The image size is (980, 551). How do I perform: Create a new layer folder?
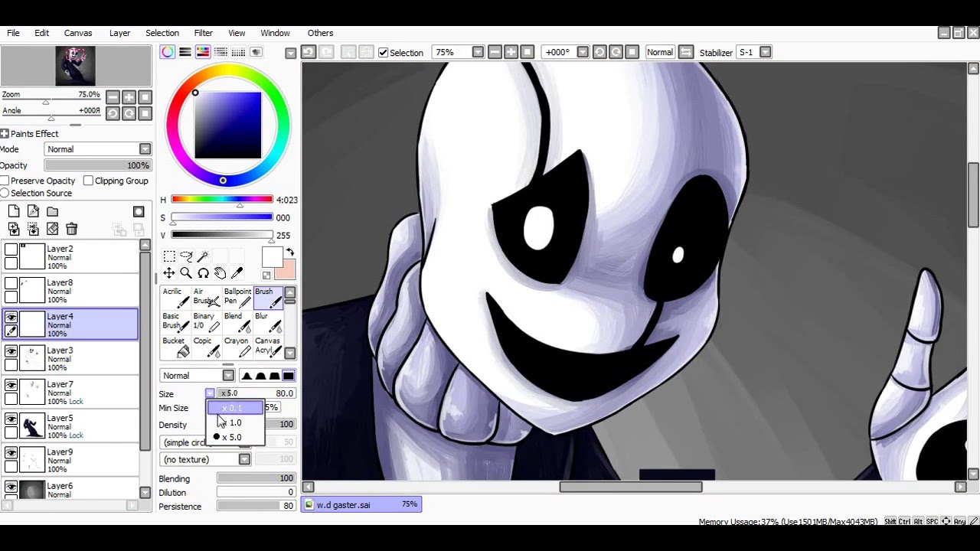point(52,212)
